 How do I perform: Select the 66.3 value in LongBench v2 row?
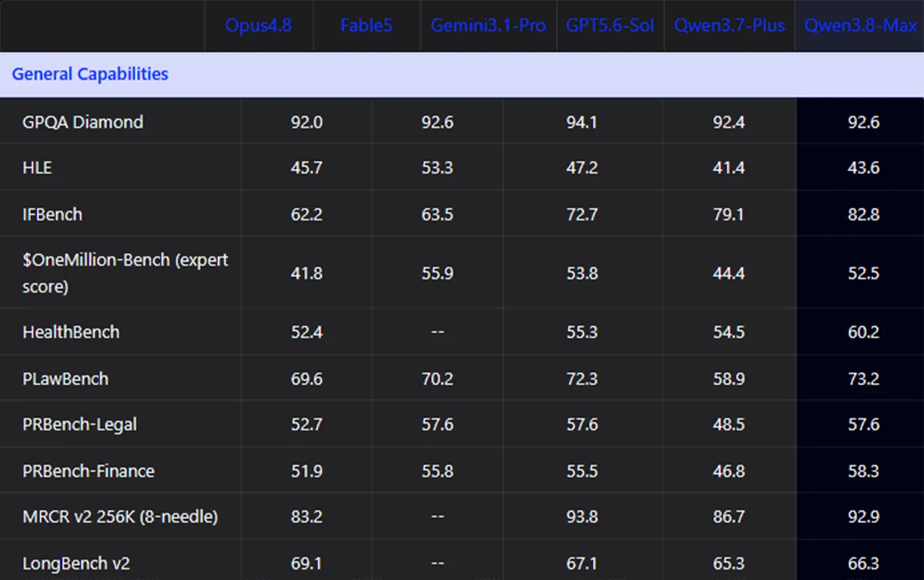pos(863,563)
